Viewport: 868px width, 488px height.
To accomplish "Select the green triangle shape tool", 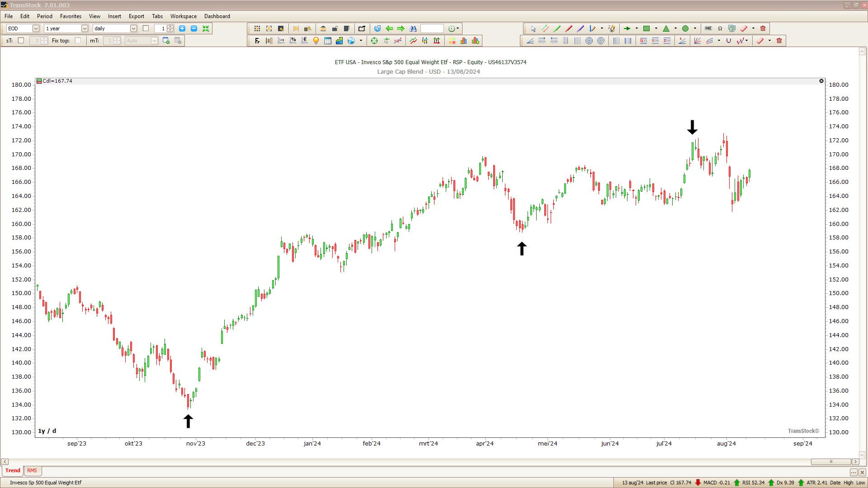I will [666, 28].
